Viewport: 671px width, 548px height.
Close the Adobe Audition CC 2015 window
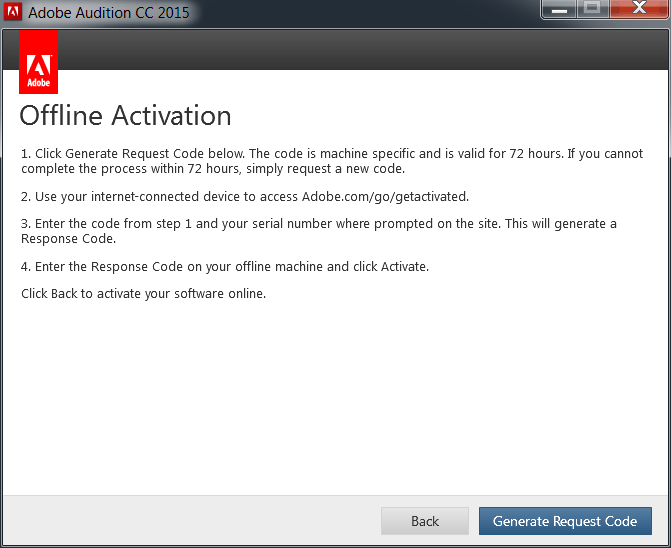pyautogui.click(x=639, y=9)
